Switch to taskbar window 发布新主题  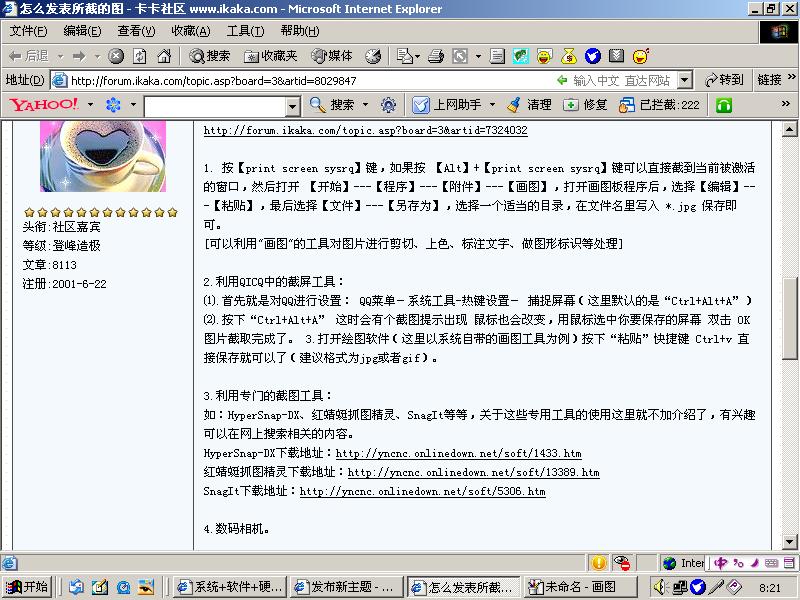[344, 587]
